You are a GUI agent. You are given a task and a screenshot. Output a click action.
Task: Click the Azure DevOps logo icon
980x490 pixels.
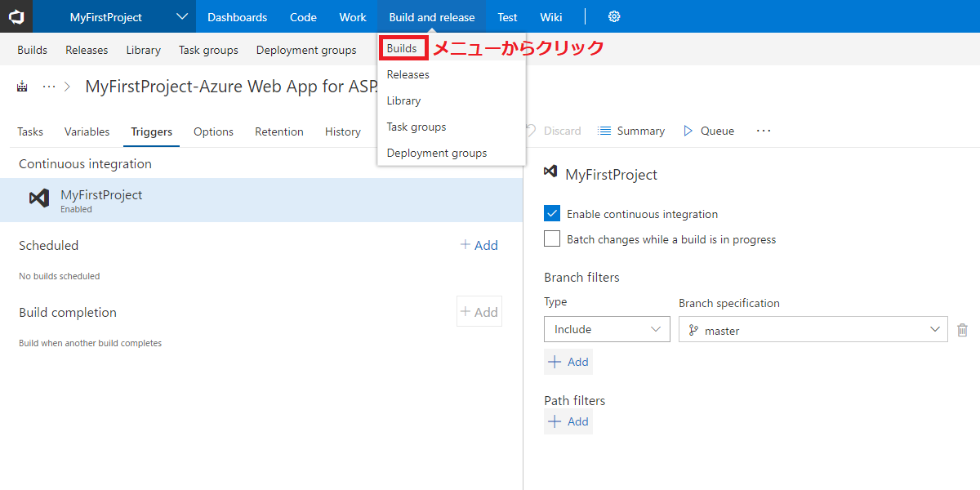(16, 16)
